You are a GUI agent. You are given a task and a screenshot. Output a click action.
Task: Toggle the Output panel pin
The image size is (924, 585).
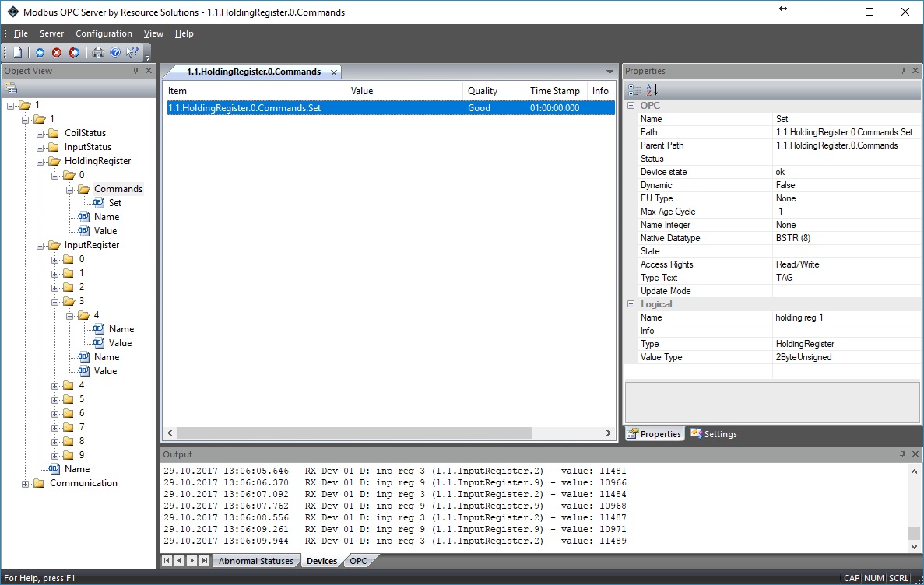pos(901,454)
